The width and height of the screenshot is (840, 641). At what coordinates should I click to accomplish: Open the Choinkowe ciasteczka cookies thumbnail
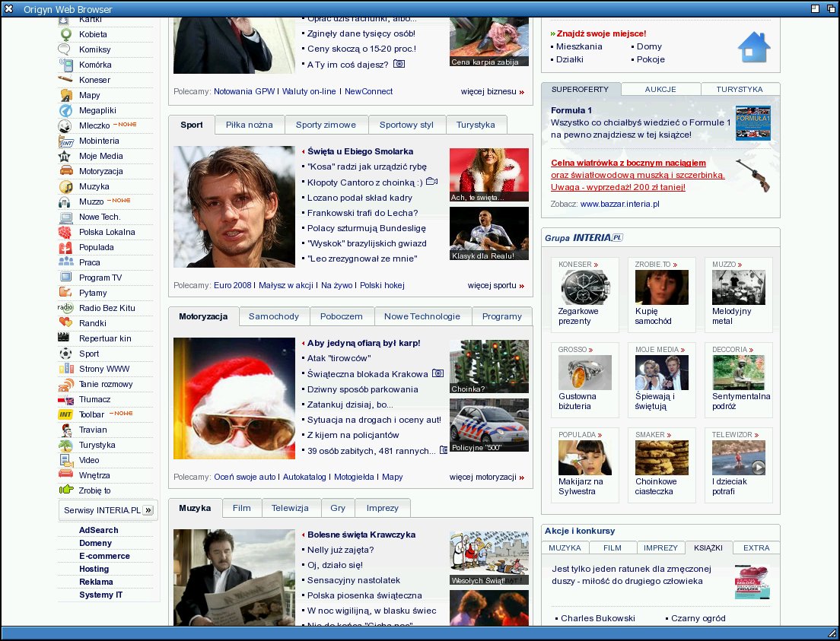click(662, 458)
